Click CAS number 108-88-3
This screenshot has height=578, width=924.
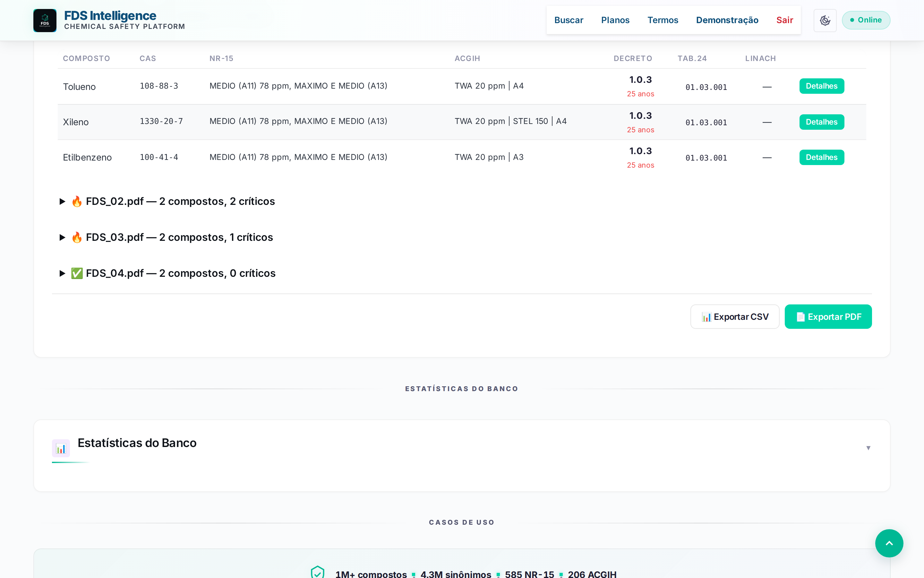(x=159, y=86)
